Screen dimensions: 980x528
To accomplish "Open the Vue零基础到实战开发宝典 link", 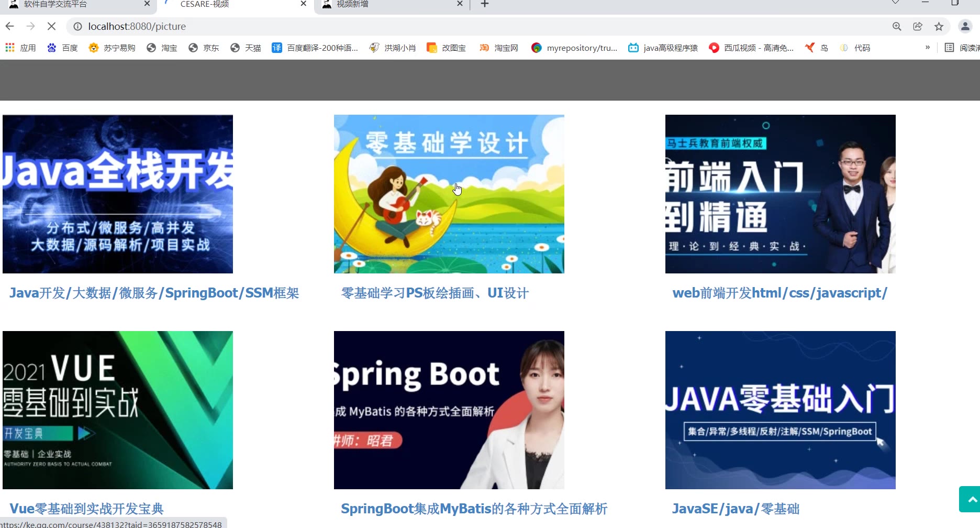I will click(87, 509).
